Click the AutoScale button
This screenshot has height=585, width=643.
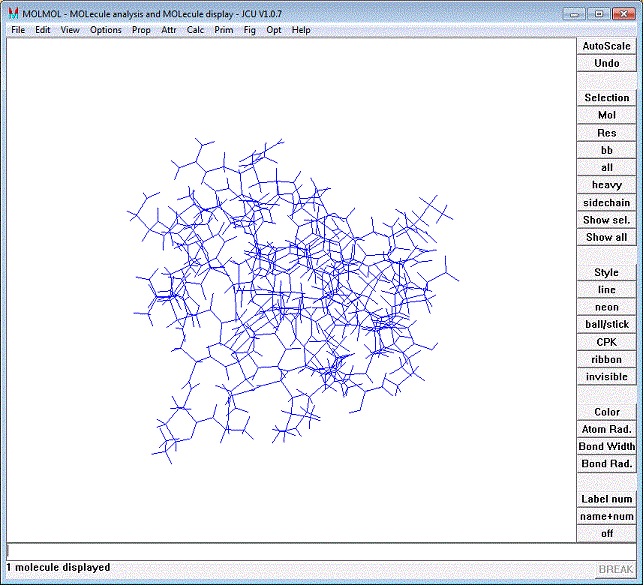pyautogui.click(x=607, y=46)
